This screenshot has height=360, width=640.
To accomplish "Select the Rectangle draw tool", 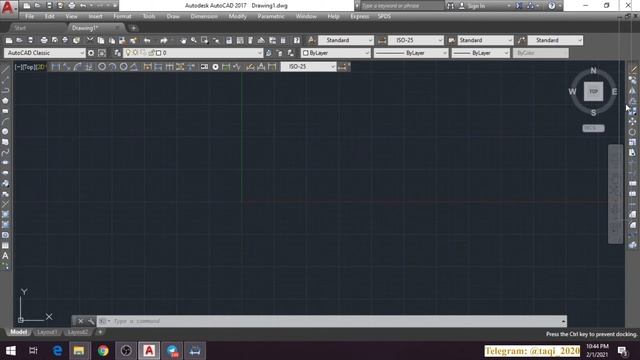I will 5,111.
